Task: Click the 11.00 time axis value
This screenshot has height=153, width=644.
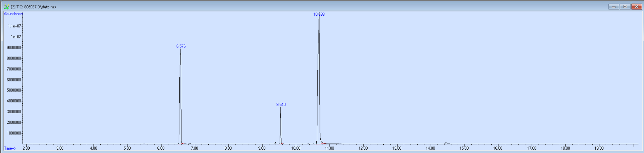Action: click(x=330, y=148)
